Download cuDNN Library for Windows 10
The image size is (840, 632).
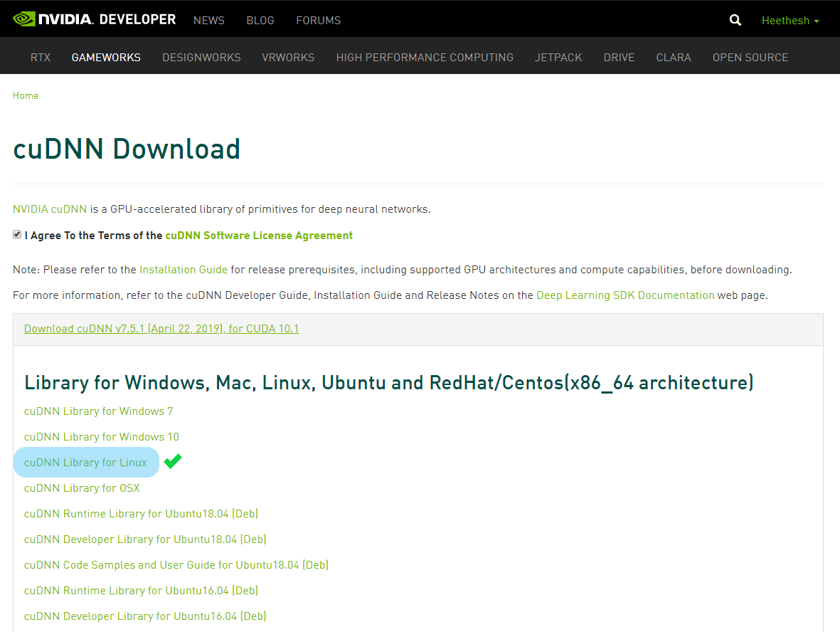[x=102, y=437]
